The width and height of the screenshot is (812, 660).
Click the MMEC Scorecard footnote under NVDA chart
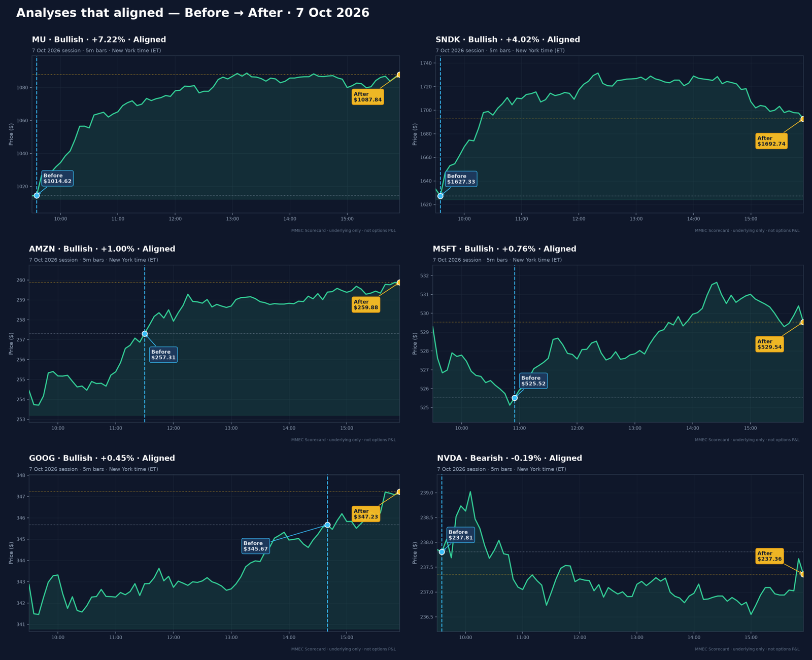pyautogui.click(x=747, y=649)
